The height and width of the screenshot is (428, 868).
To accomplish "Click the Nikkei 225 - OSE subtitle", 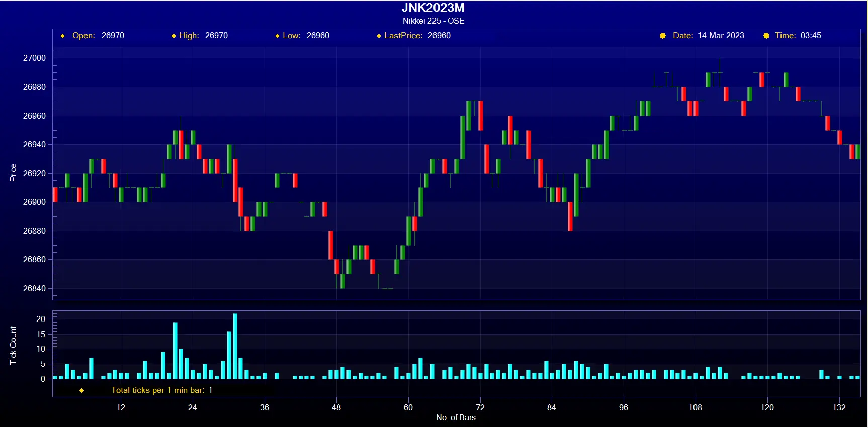I will 433,21.
